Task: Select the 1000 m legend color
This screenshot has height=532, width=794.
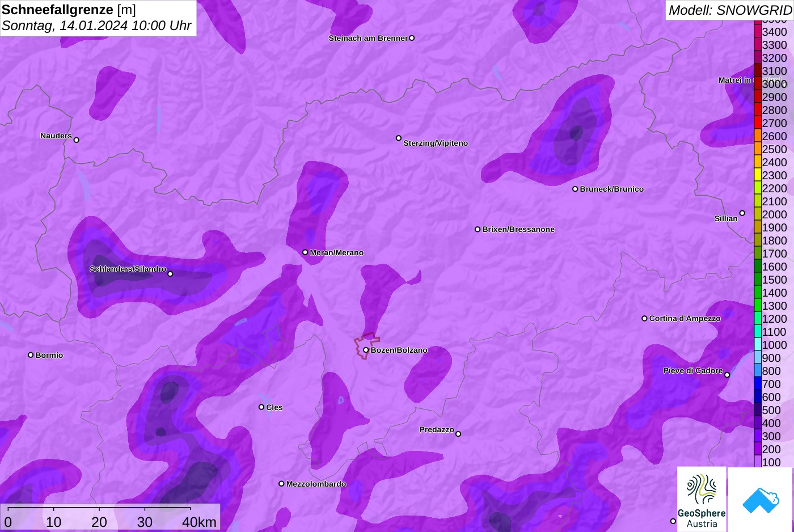Action: [x=757, y=345]
